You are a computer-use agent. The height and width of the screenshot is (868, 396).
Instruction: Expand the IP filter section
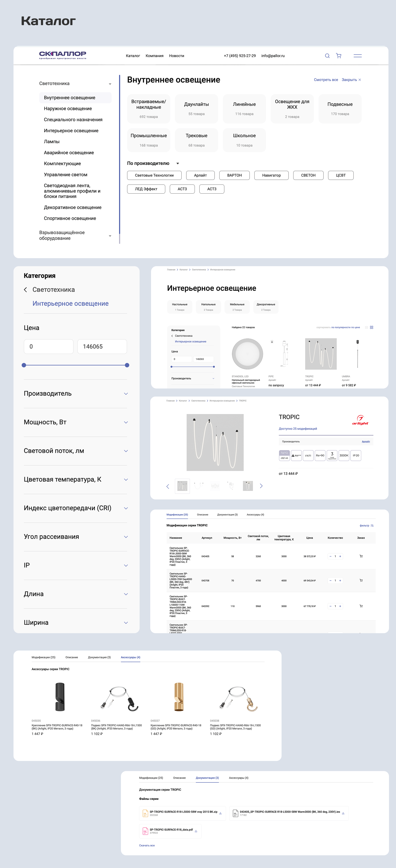pyautogui.click(x=126, y=566)
